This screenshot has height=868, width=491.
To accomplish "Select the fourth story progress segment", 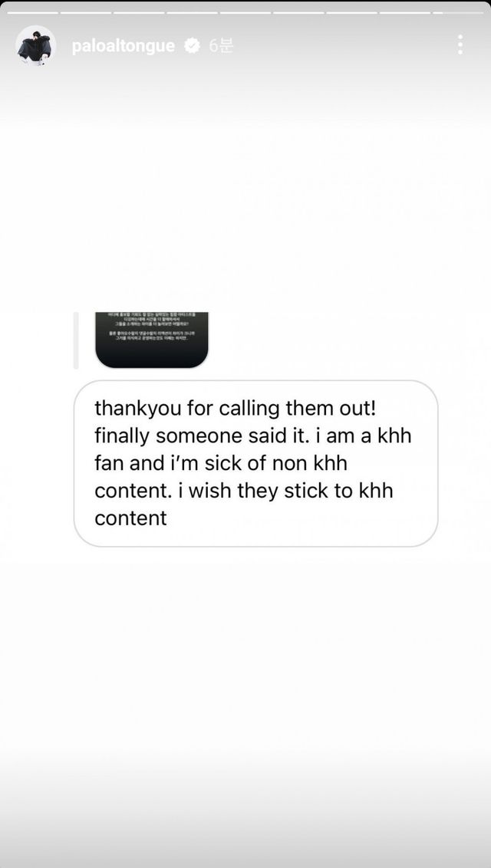I will (192, 13).
